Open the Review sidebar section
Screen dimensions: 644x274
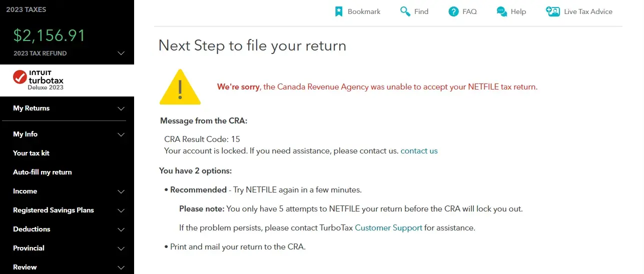[x=25, y=267]
